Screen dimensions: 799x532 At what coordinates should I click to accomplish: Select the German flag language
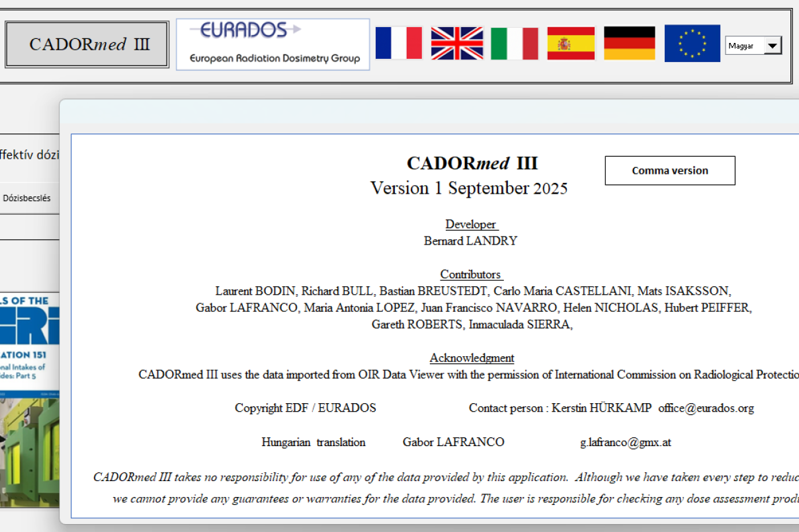629,43
